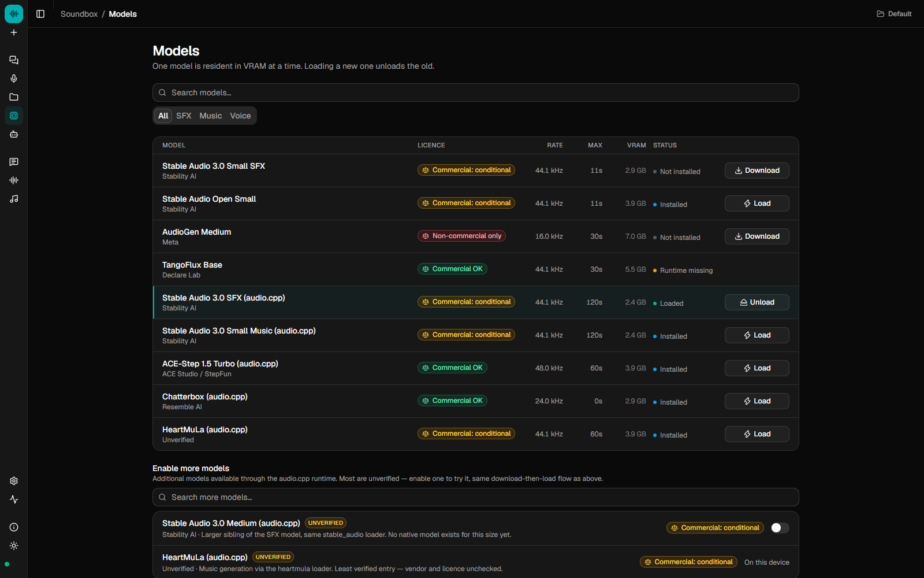Click On this device label
The width and height of the screenshot is (924, 578).
[x=767, y=562]
